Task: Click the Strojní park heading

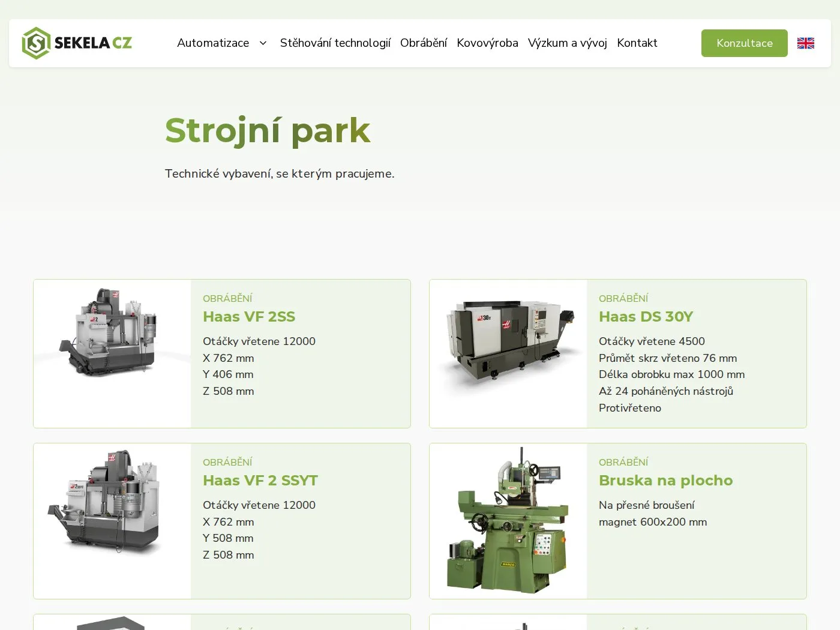Action: [x=268, y=131]
